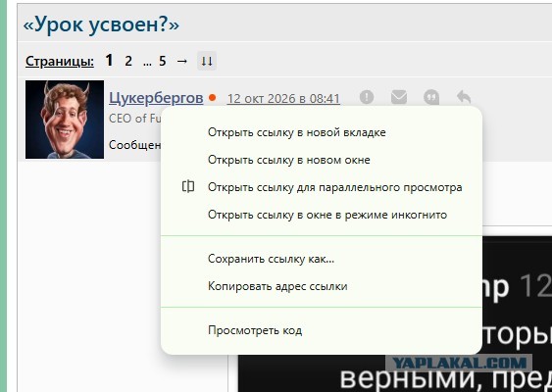Go to page 5 of the thread

163,61
